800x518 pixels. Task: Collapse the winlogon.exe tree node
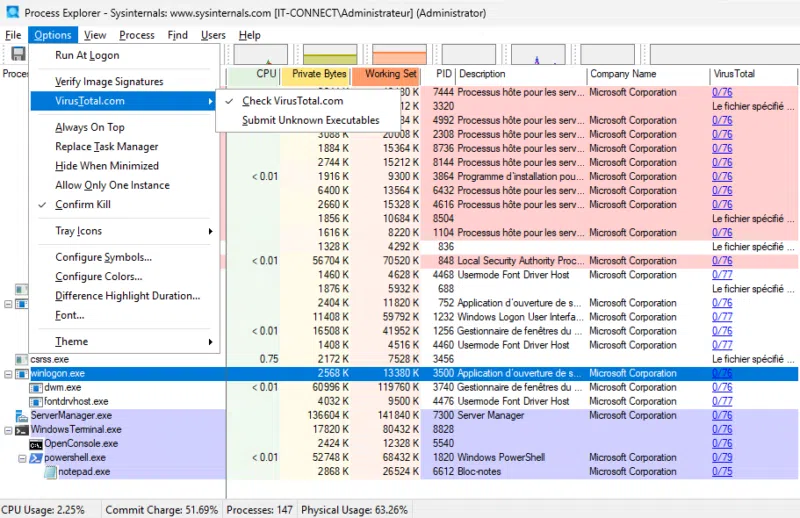(9, 373)
